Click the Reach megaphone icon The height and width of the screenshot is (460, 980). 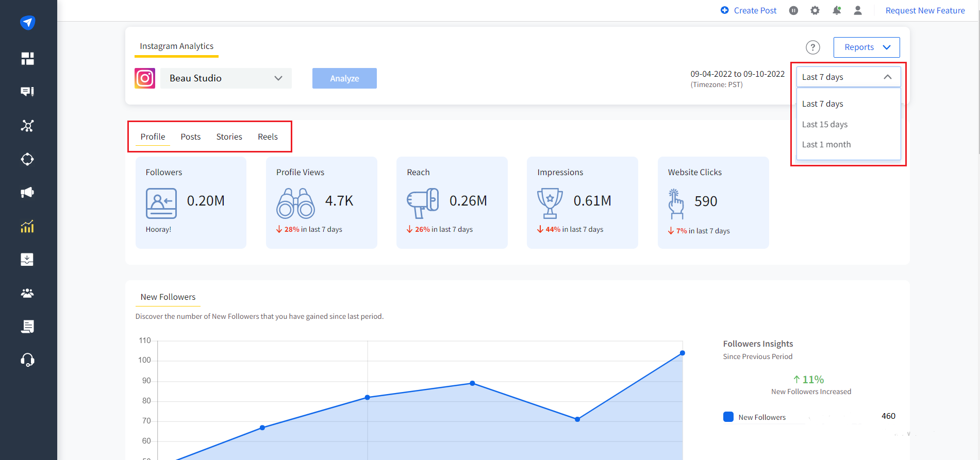pyautogui.click(x=423, y=203)
